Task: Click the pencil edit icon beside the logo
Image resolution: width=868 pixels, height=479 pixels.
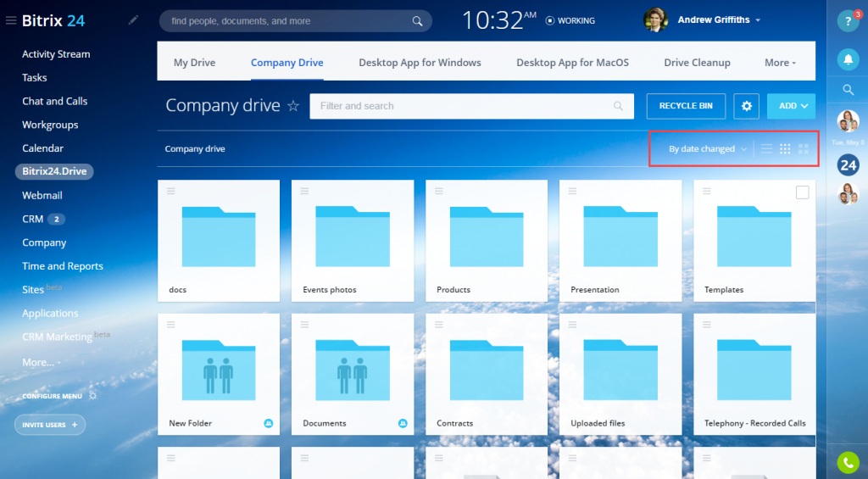Action: click(x=133, y=20)
